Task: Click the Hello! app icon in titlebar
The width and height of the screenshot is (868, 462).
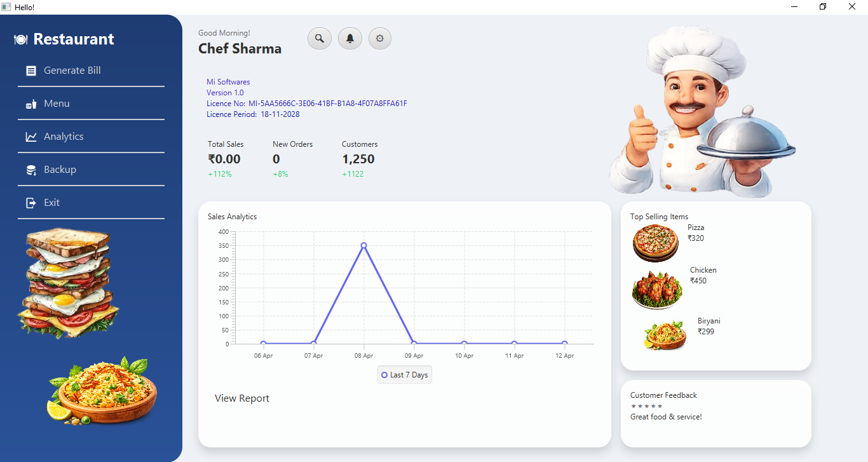Action: coord(6,7)
